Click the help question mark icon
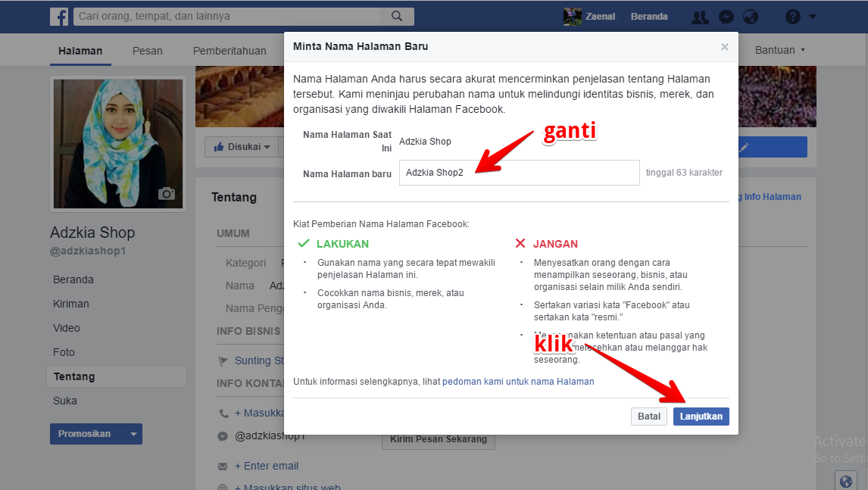The image size is (868, 490). [x=793, y=17]
